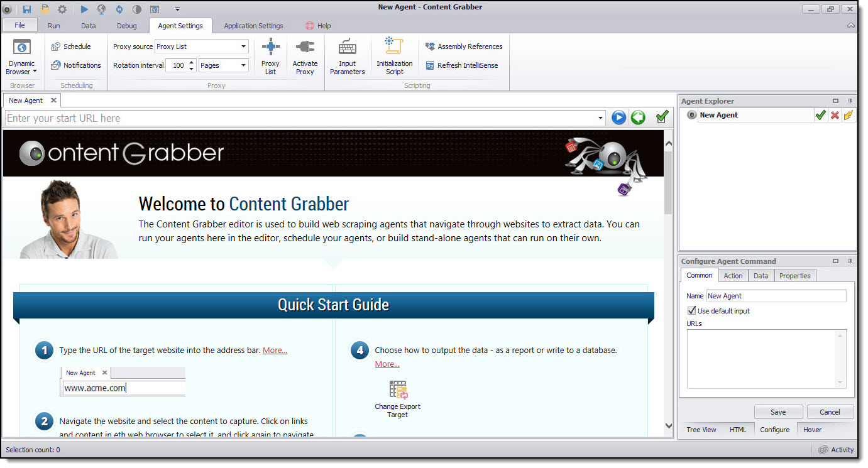The height and width of the screenshot is (468, 868).
Task: Click the Rotation interval number field
Action: 177,65
